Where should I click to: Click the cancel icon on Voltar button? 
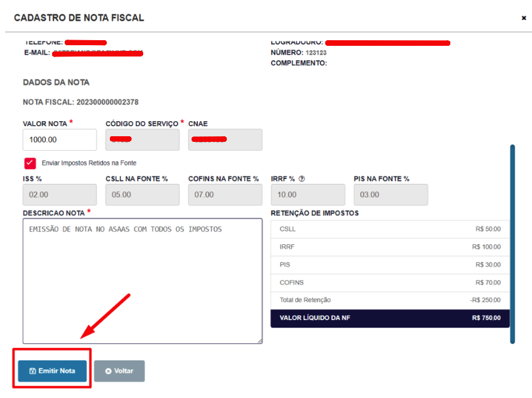coord(108,371)
